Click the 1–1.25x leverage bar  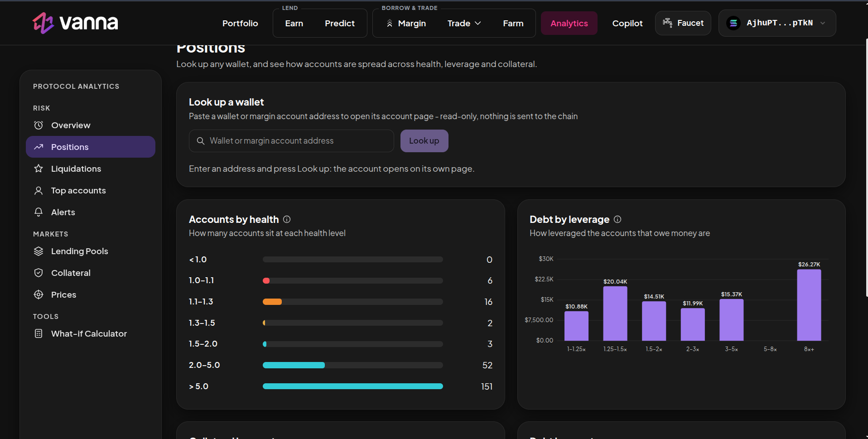(576, 326)
